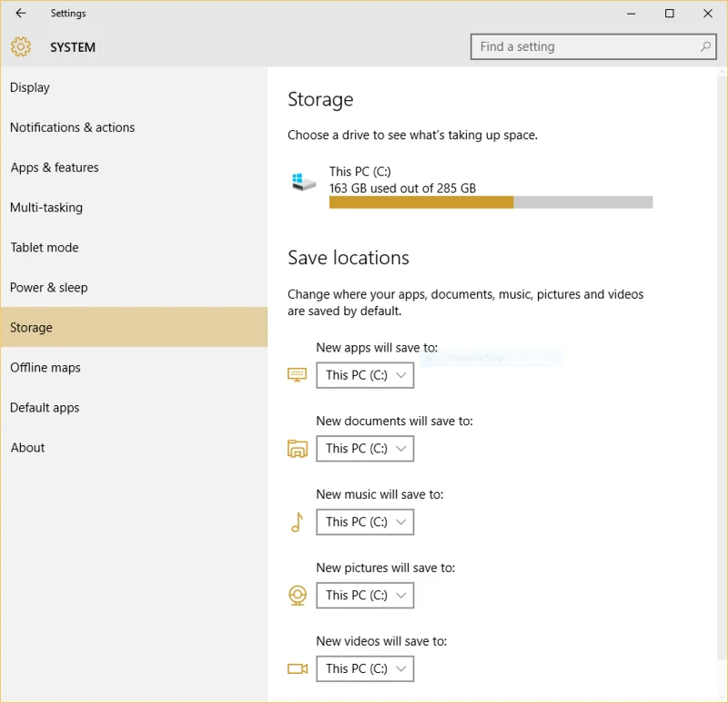Open the new documents save location dropdown
Viewport: 728px width, 703px height.
(365, 448)
